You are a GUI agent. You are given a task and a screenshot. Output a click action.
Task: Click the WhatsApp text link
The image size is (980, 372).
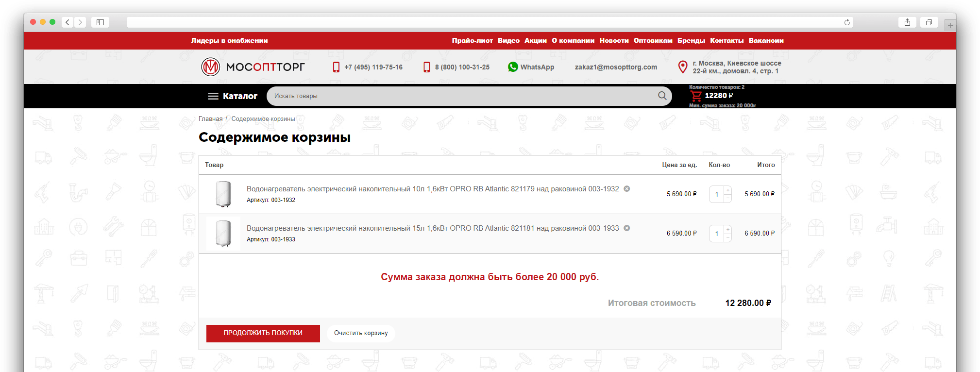537,67
